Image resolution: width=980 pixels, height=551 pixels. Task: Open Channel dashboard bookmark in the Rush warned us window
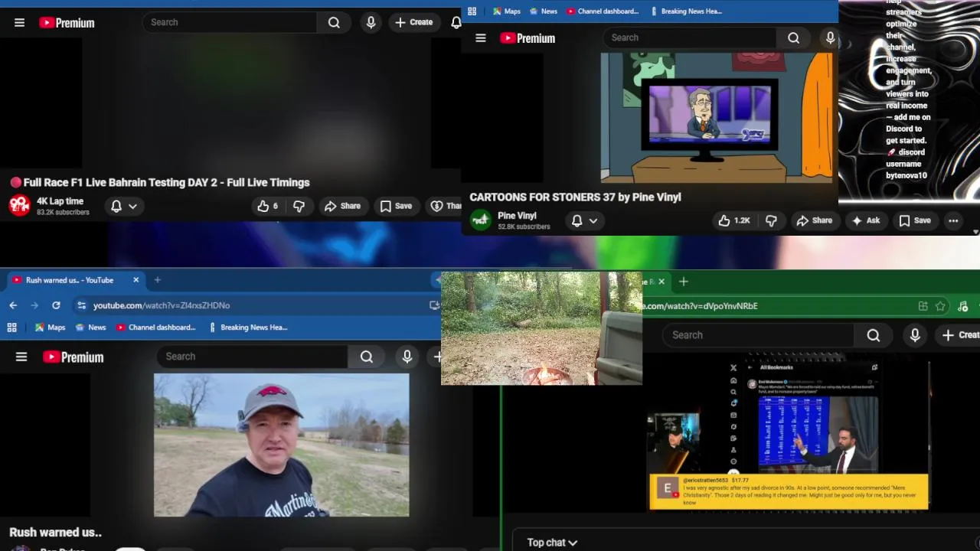(x=156, y=328)
